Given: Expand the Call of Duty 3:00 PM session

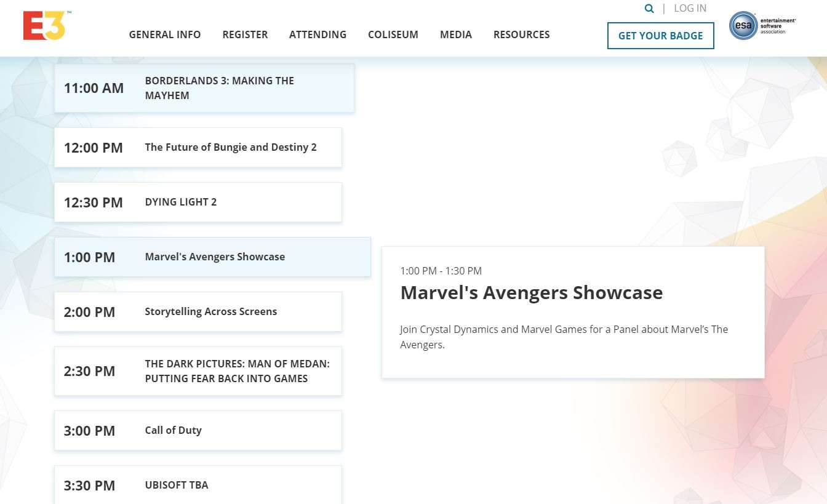Looking at the screenshot, I should (x=198, y=431).
